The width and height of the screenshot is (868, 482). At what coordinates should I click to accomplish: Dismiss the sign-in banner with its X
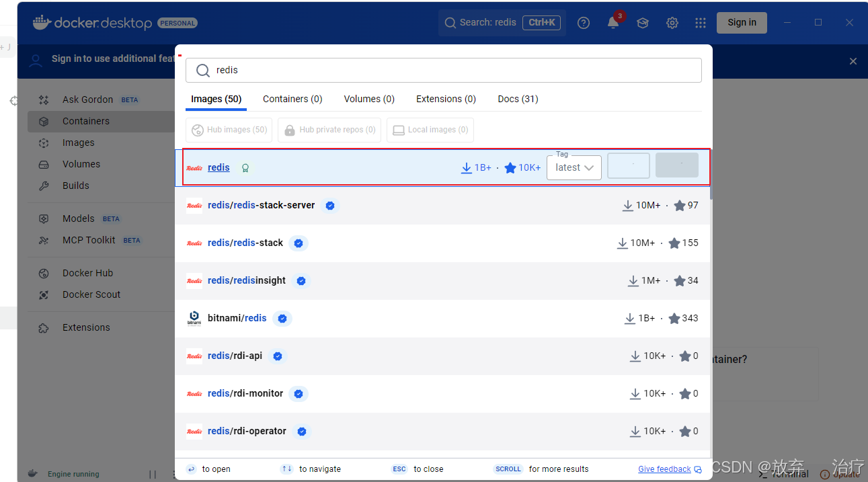coord(853,61)
